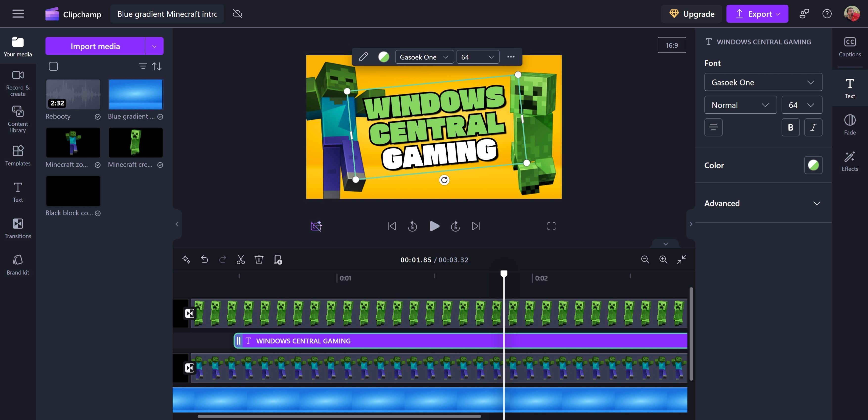This screenshot has height=420, width=868.
Task: Delete selected clip with trash icon
Action: [x=259, y=259]
